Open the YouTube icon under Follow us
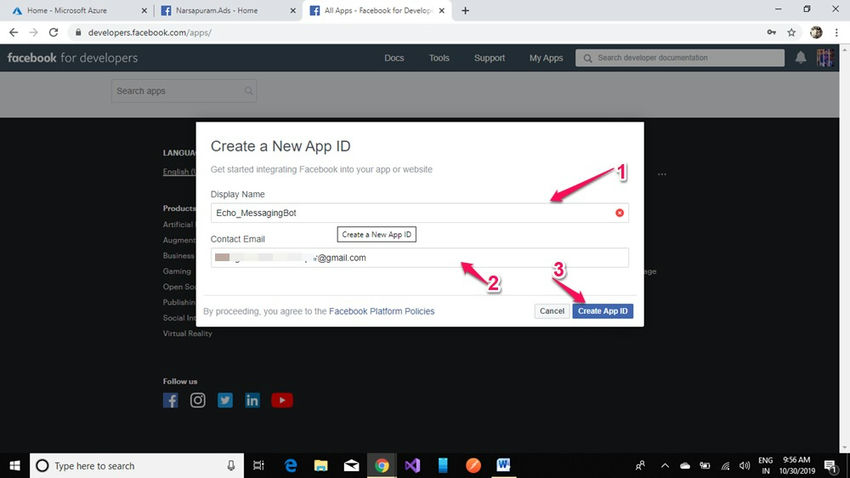 point(282,401)
